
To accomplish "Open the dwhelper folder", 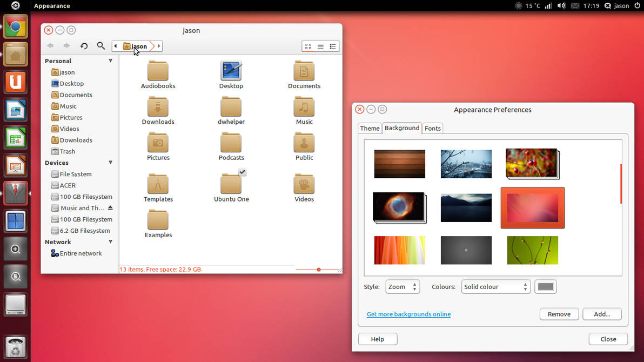I will (x=231, y=111).
